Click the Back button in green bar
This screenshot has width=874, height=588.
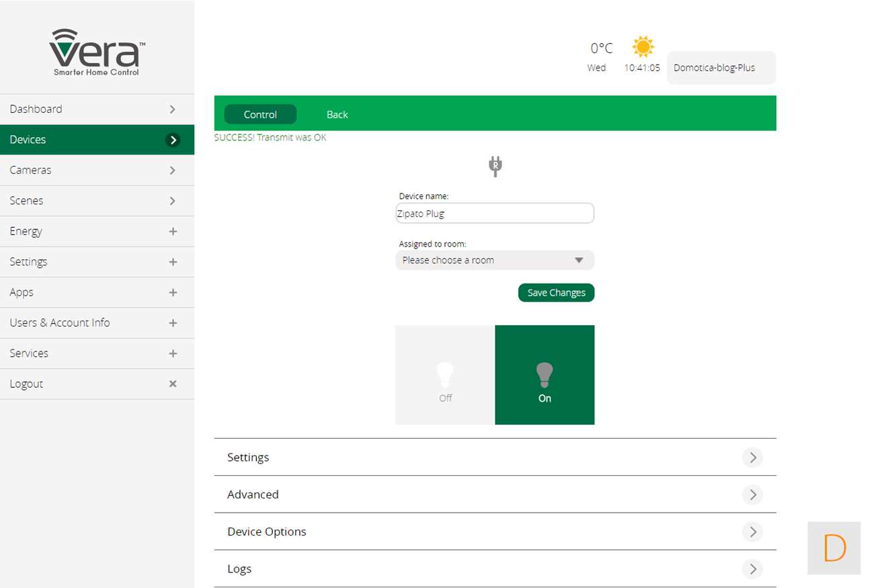pyautogui.click(x=337, y=115)
